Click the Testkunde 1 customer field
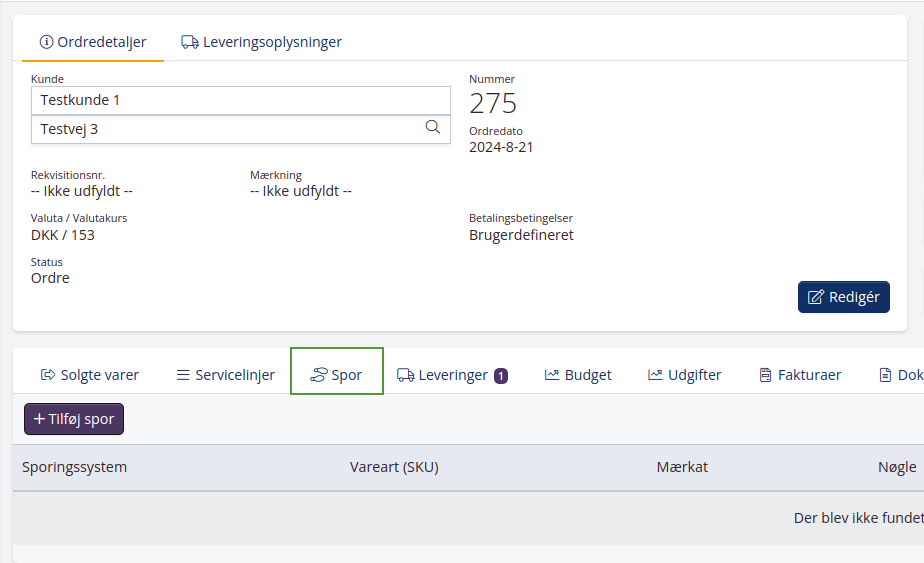 240,100
